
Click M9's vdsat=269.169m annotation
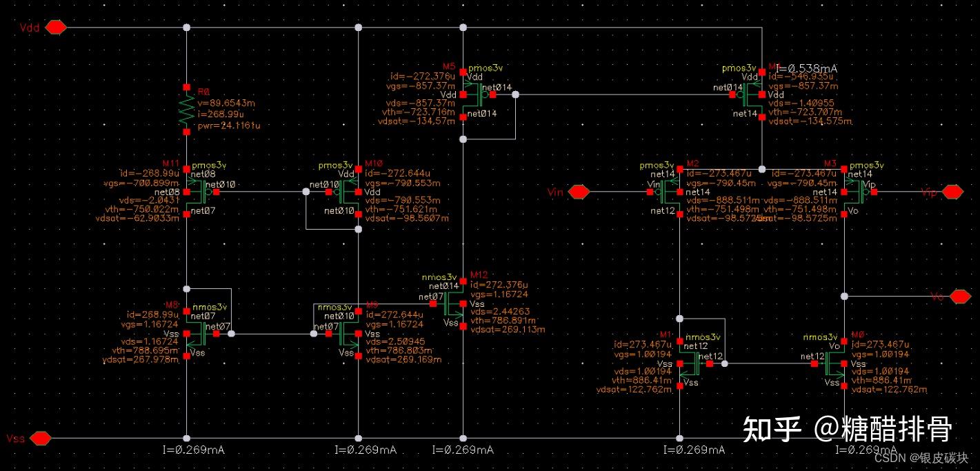coord(404,359)
